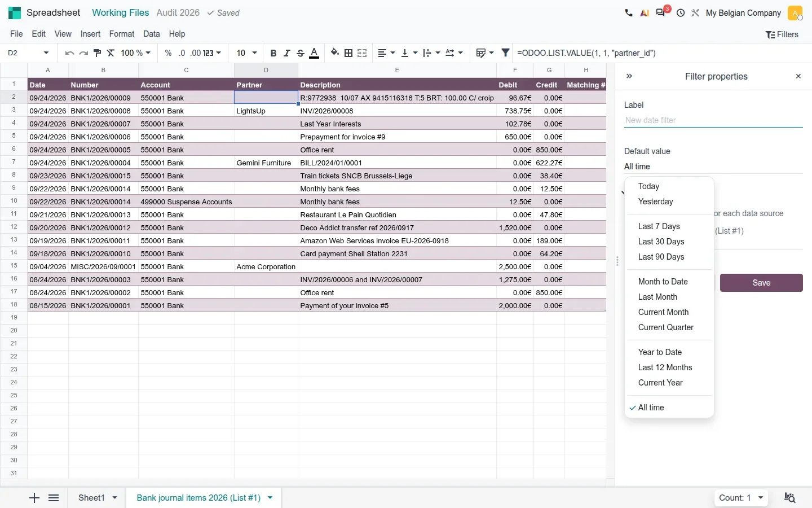The height and width of the screenshot is (508, 812).
Task: Decrease decimal places with .0 icon
Action: pyautogui.click(x=182, y=53)
